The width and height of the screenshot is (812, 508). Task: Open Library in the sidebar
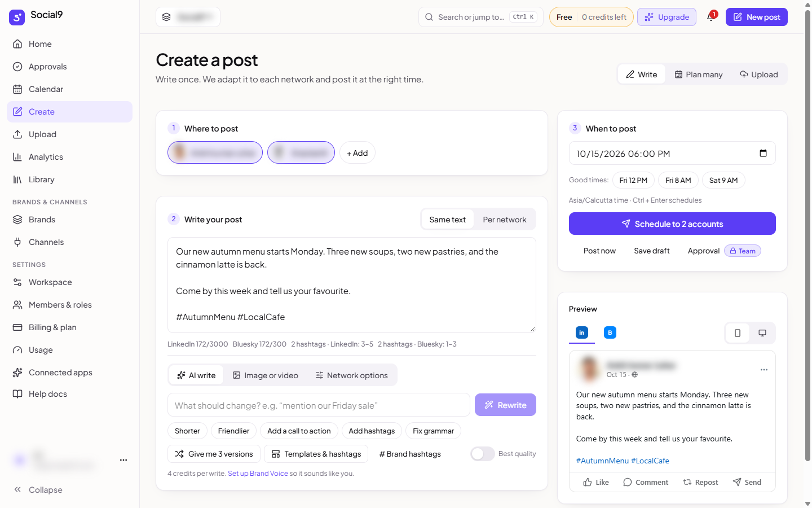[70, 179]
